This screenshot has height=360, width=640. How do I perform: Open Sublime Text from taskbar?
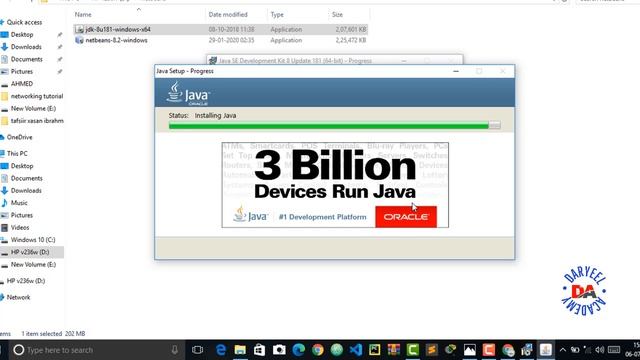(431, 350)
